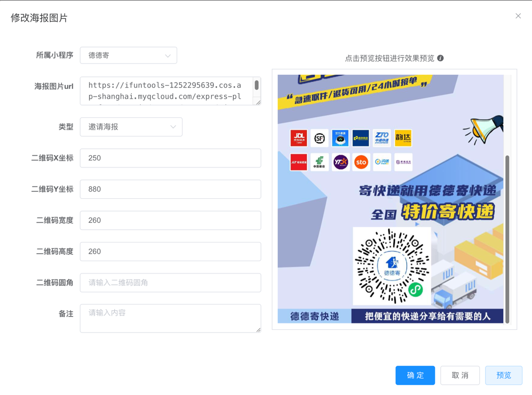The width and height of the screenshot is (532, 395).
Task: Click the pale purple logo after 闪送
Action: [403, 162]
